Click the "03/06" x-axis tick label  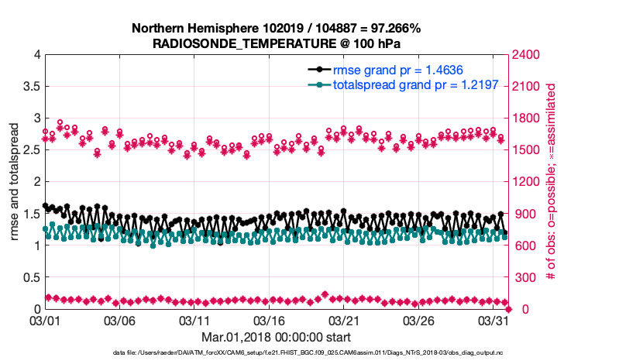(120, 321)
